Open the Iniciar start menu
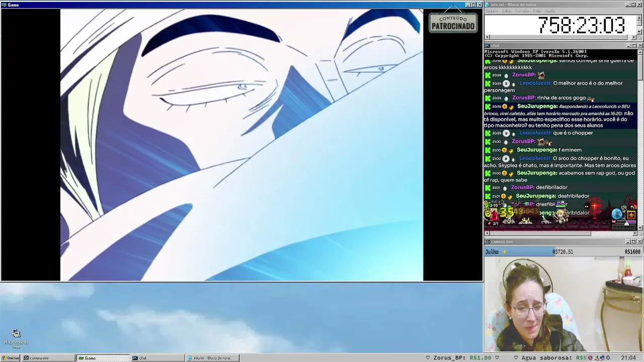The width and height of the screenshot is (644, 362). 11,358
